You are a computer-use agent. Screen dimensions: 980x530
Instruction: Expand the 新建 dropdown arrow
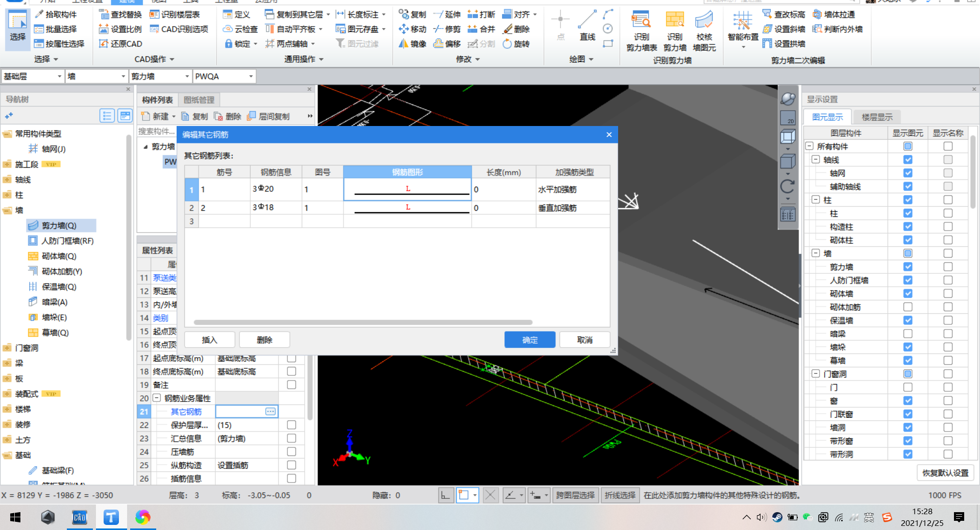(174, 117)
